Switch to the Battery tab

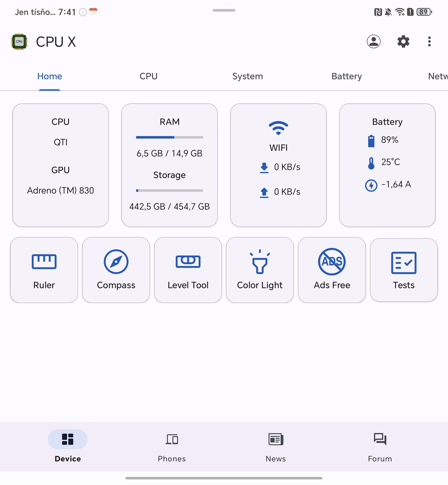[x=346, y=76]
